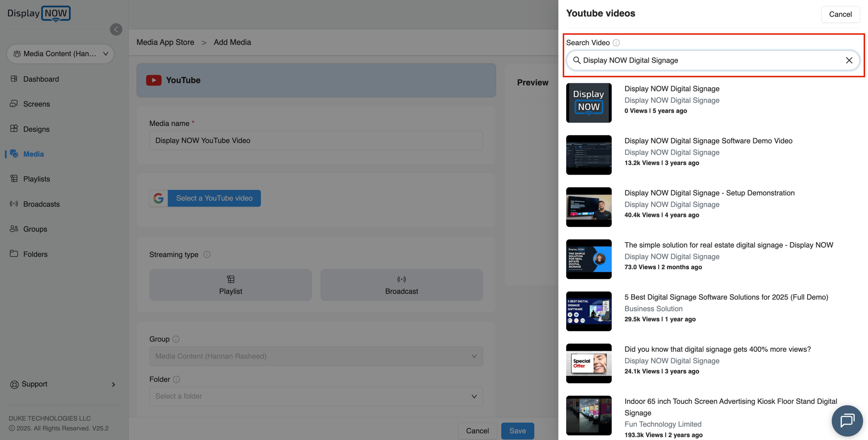
Task: Show Streaming type info tooltip icon
Action: click(x=207, y=255)
